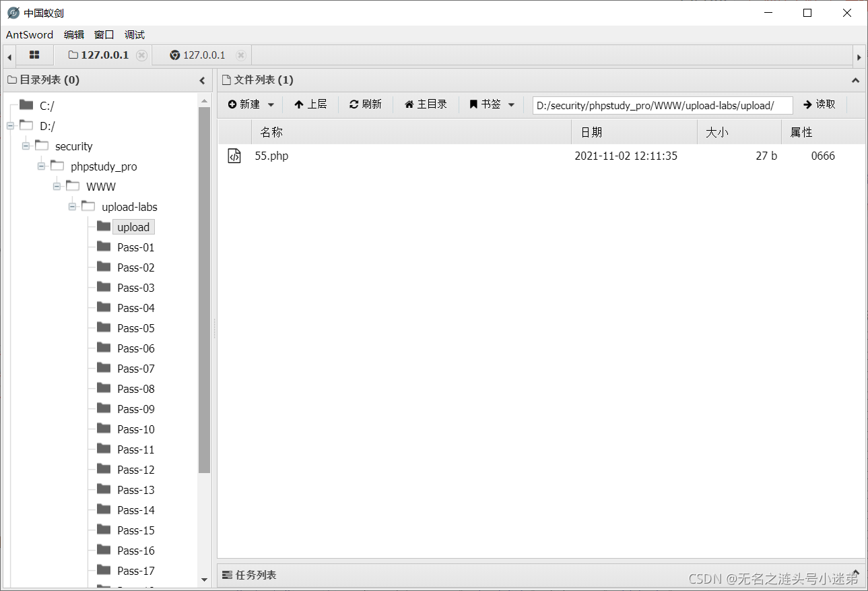Click the Pass-07 folder icon
868x591 pixels.
(x=104, y=368)
